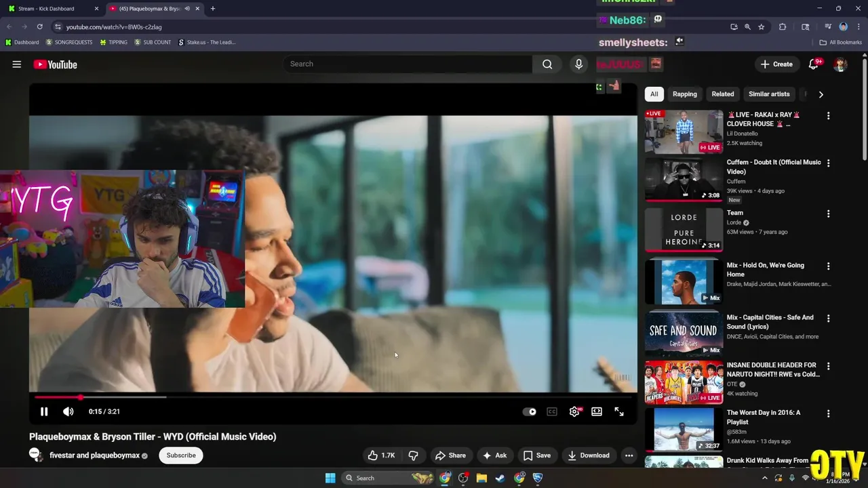The height and width of the screenshot is (488, 868).
Task: Open options for INSANE DOUBLE HEADER video
Action: click(828, 366)
